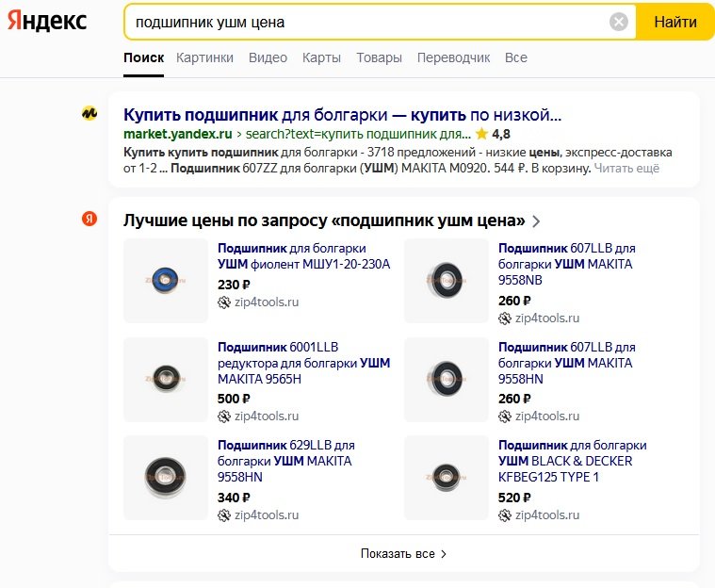
Task: Open the market.yandex.ru green URL link
Action: 178,134
